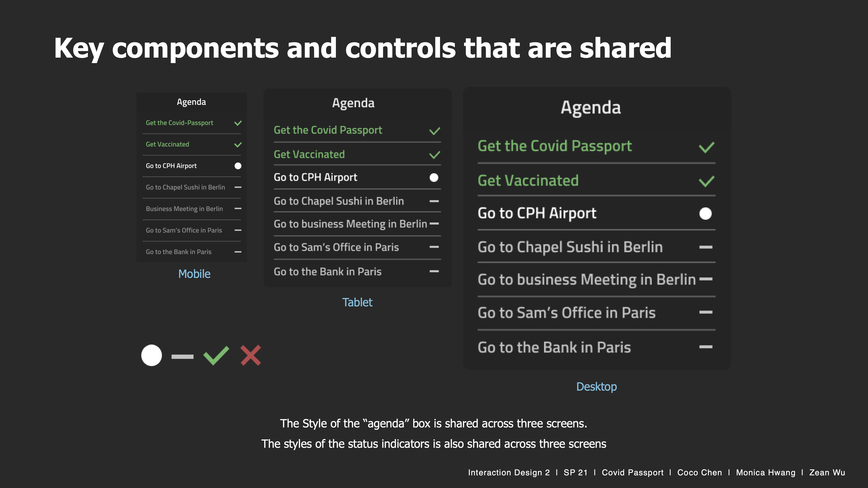Select white circle in Mobile CPH Airport row
Viewport: 868px width, 488px height.
point(238,166)
